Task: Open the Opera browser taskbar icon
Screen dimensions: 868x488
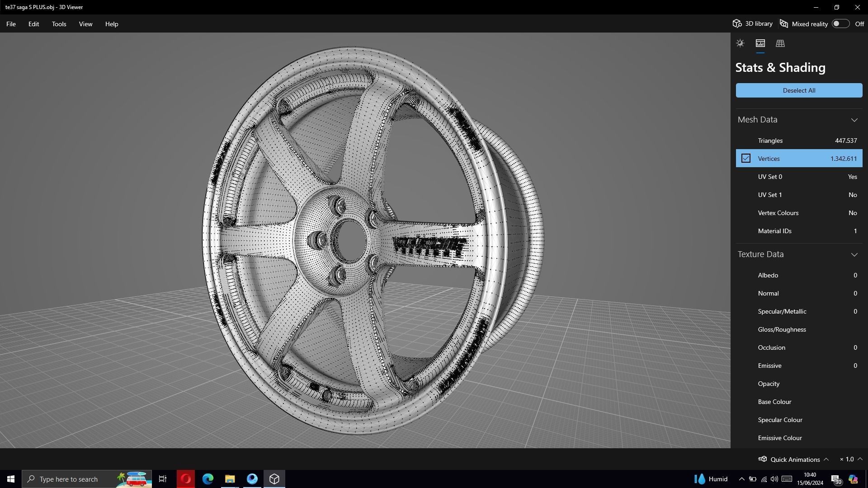Action: [186, 479]
